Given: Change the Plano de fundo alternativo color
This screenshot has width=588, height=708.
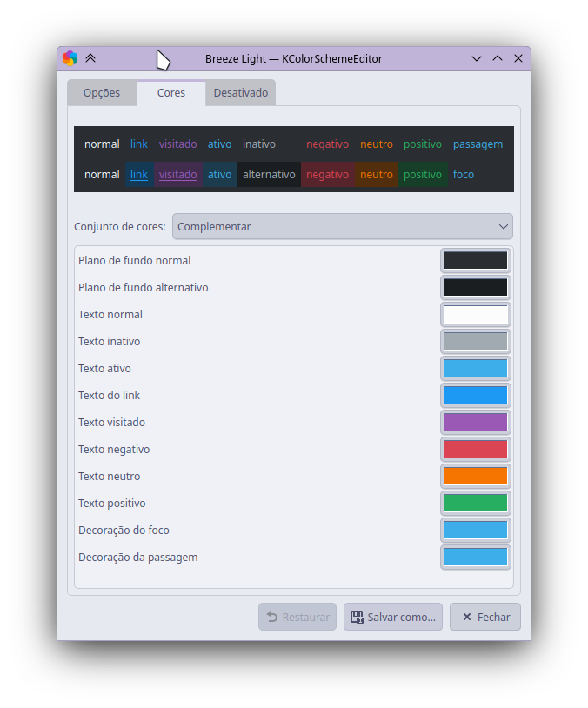Looking at the screenshot, I should [x=476, y=288].
